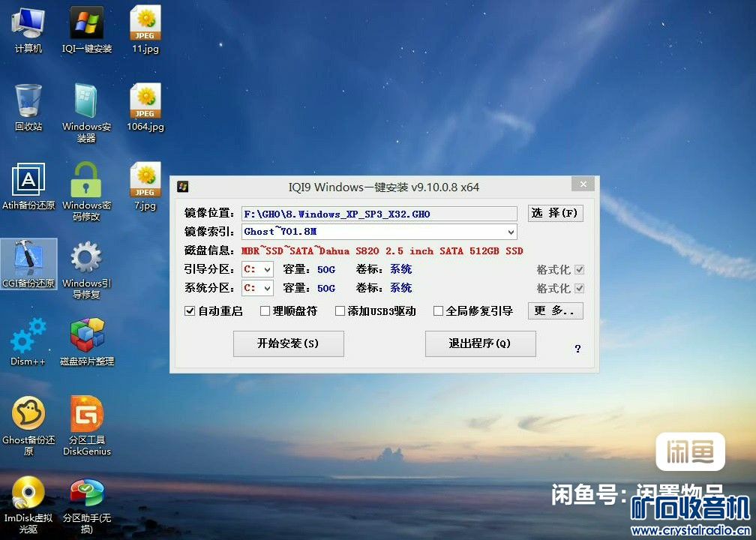The width and height of the screenshot is (756, 540).
Task: Select the 11.jpg file icon
Action: (145, 30)
